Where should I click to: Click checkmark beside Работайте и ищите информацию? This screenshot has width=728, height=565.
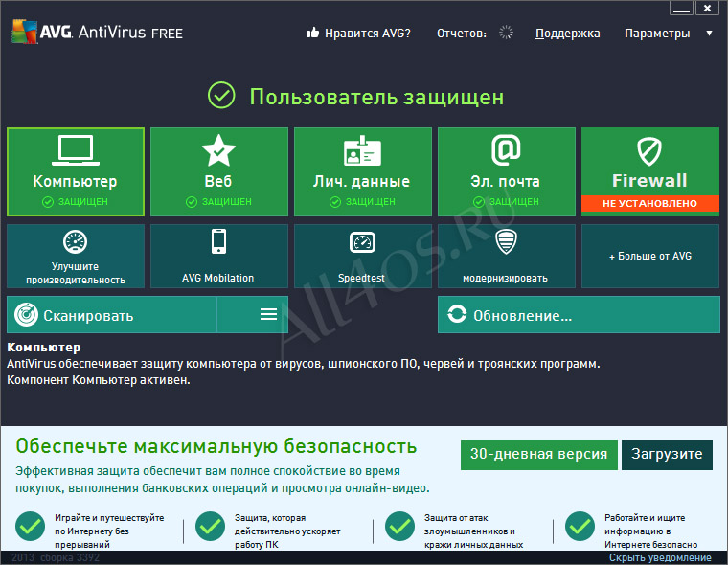(x=580, y=527)
